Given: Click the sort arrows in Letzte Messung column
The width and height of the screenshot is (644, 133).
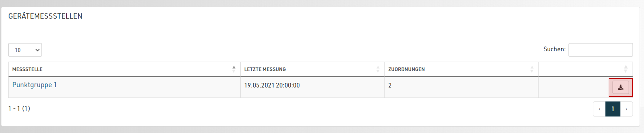Looking at the screenshot, I should [378, 69].
